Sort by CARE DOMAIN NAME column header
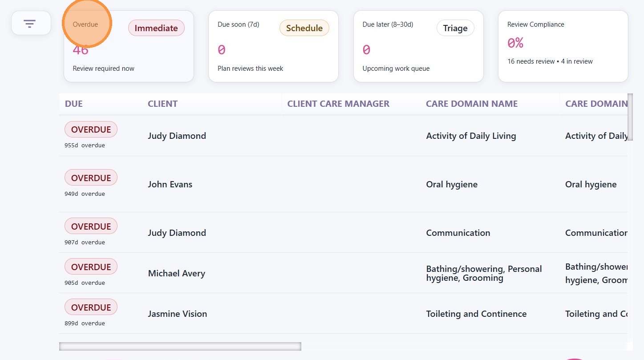Image resolution: width=644 pixels, height=360 pixels. [x=472, y=104]
